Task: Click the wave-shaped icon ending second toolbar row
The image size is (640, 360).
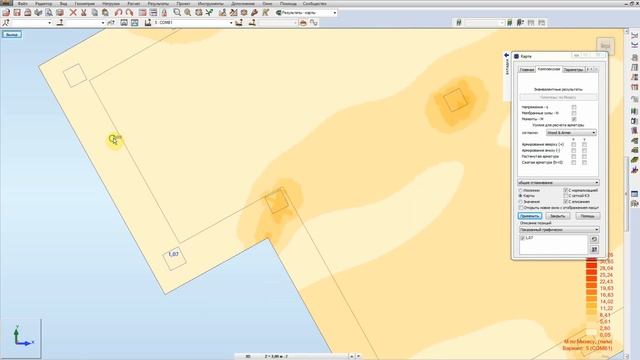Action: [x=313, y=23]
